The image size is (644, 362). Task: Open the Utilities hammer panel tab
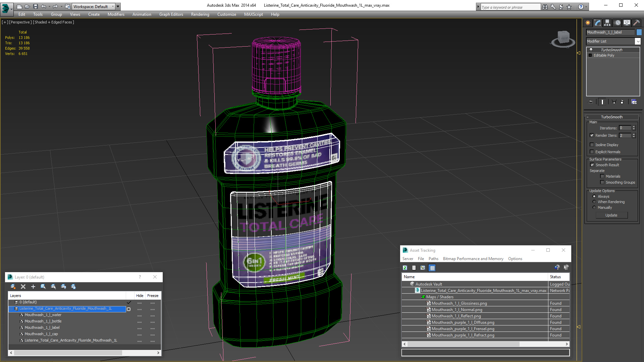coord(636,23)
